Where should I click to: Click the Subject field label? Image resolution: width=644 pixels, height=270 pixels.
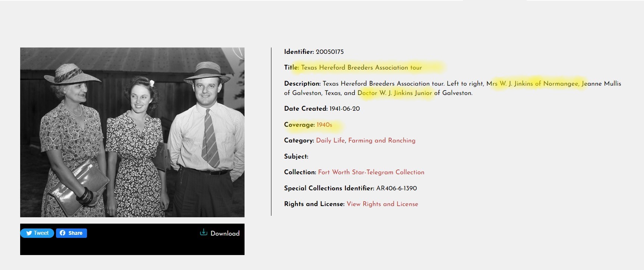point(296,157)
